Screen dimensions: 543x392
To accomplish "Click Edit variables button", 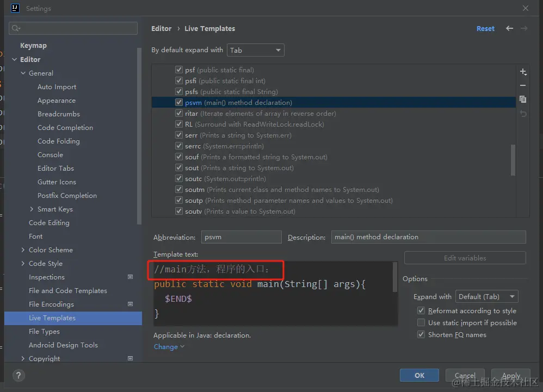I will [465, 258].
